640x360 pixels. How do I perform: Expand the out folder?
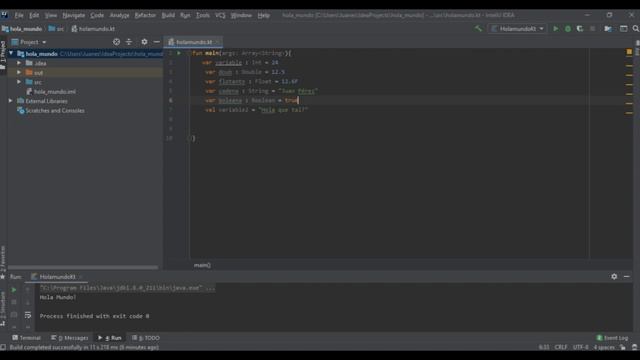[19, 72]
